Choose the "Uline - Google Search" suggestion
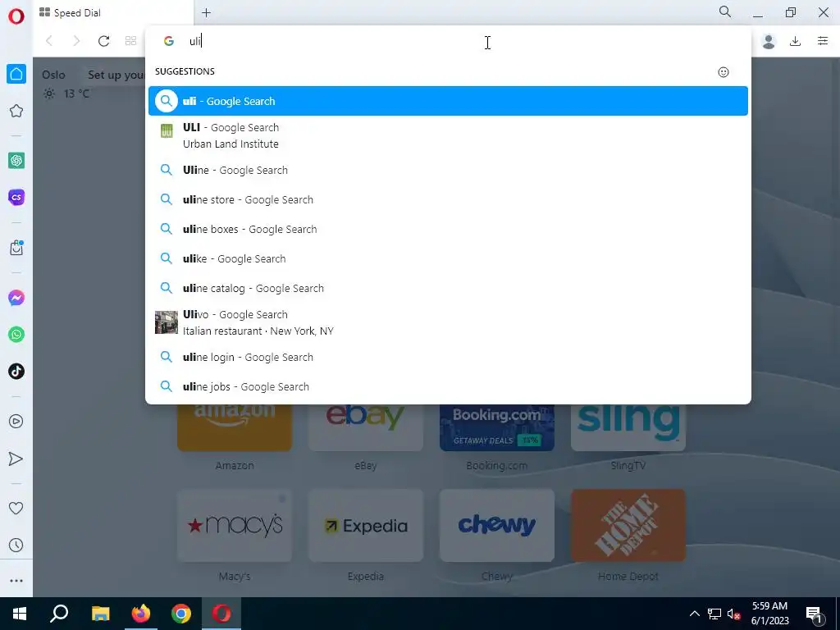 point(448,170)
